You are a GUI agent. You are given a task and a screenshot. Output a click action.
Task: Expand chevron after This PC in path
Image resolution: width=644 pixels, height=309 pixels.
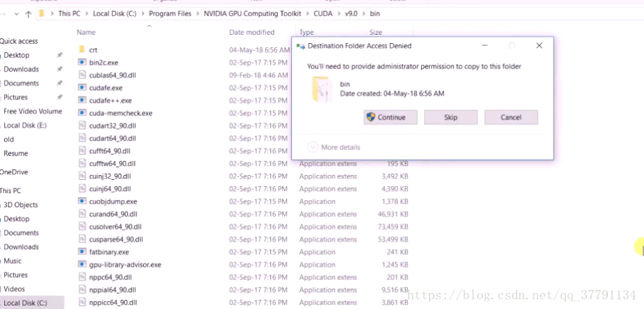[x=87, y=14]
